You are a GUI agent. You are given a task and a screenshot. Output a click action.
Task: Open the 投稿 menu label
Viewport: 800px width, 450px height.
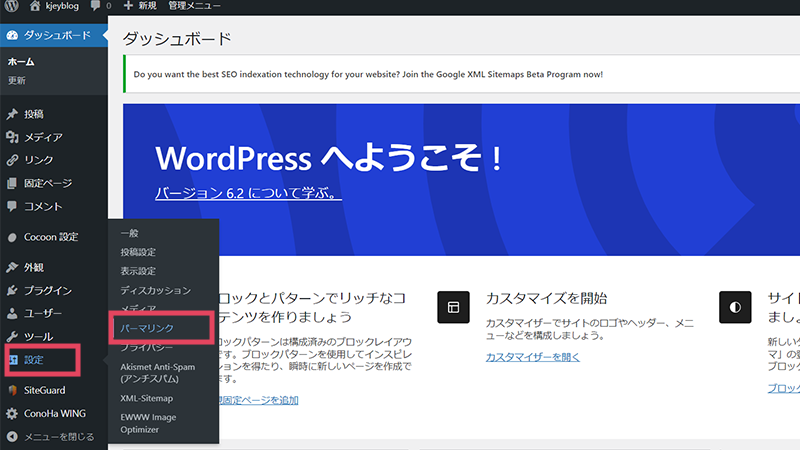[x=34, y=114]
